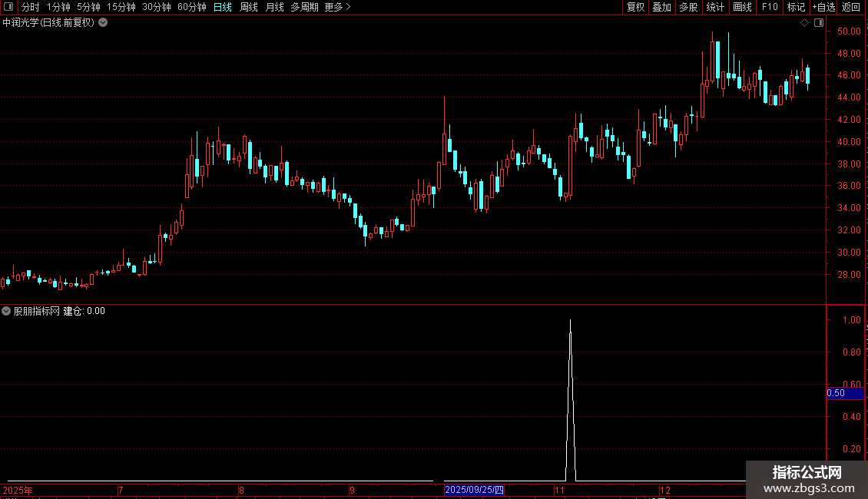Click the 28.00 price axis label

coord(849,274)
